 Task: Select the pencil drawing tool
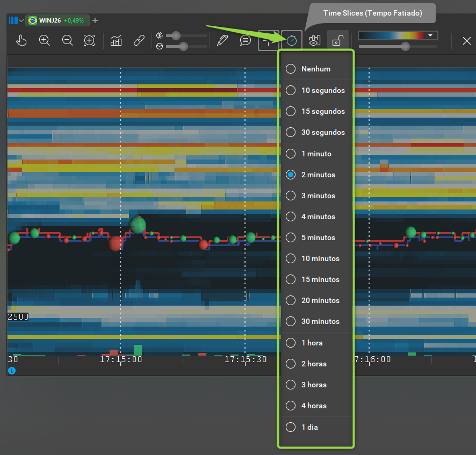222,40
